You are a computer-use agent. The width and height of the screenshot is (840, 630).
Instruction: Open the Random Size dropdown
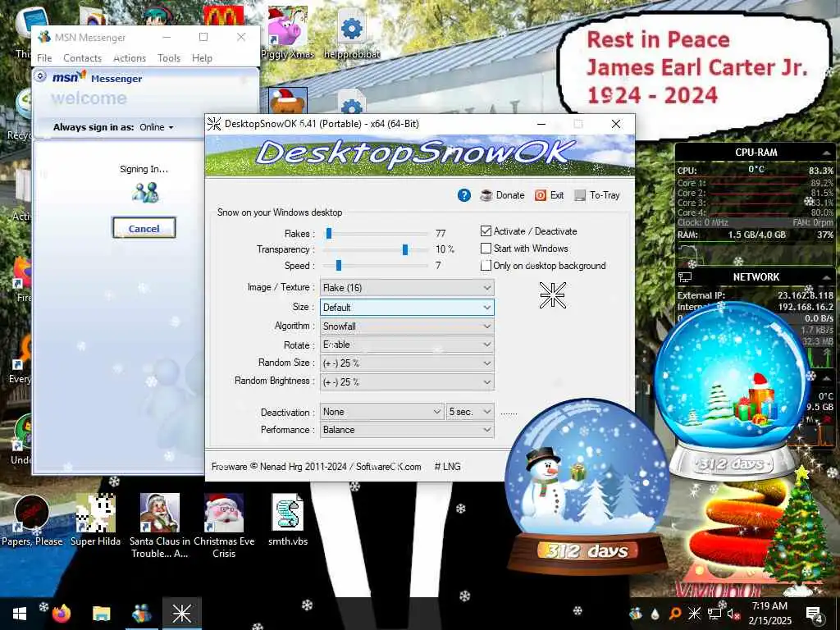pos(407,363)
